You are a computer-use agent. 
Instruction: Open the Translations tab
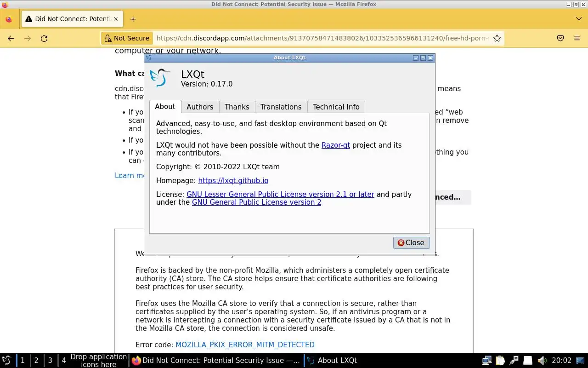click(281, 107)
